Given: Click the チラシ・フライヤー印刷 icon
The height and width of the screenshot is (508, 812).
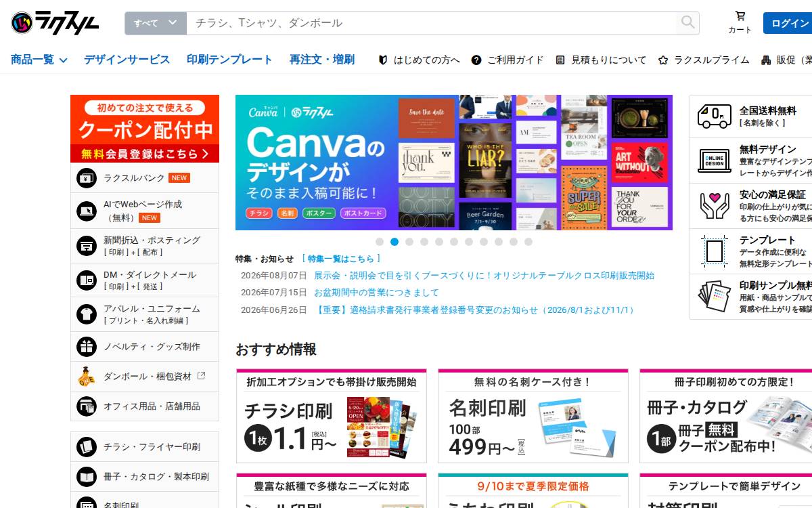Looking at the screenshot, I should point(87,447).
